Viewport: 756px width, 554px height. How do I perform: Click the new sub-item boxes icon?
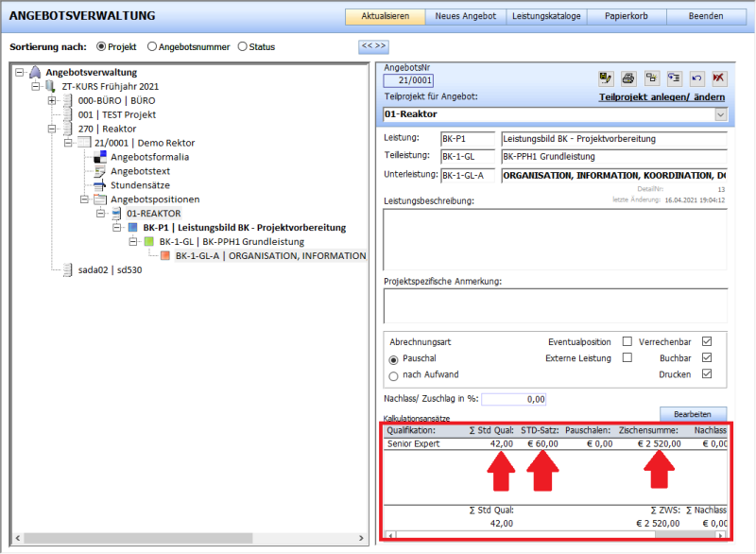click(652, 78)
